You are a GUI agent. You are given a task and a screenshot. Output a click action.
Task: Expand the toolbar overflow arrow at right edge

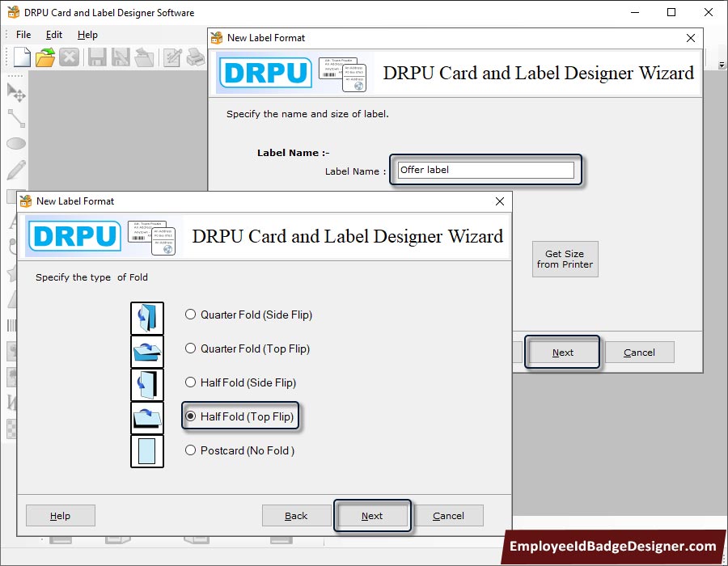tap(722, 65)
